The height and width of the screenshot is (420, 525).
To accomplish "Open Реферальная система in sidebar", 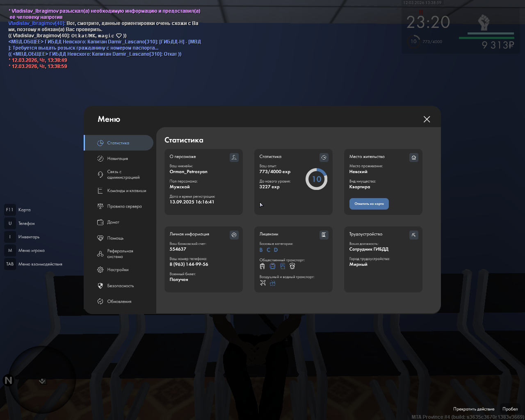I will point(120,254).
